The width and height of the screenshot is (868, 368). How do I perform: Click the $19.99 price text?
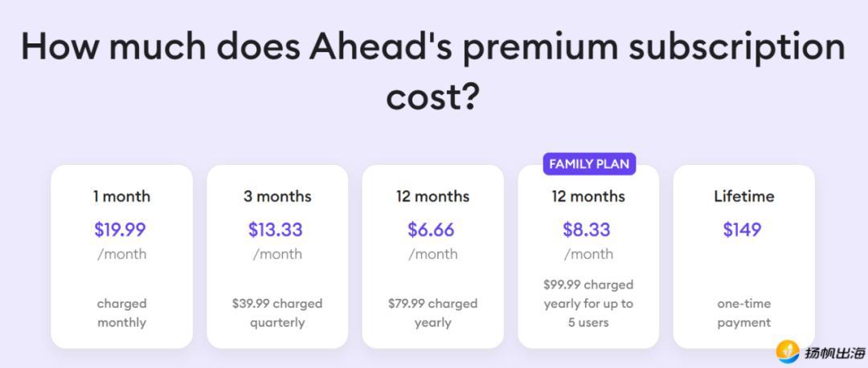point(120,230)
